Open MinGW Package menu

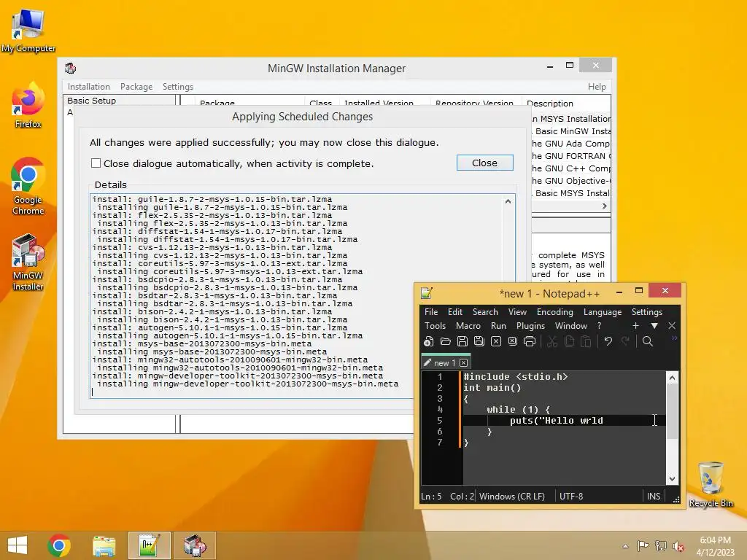[x=136, y=87]
